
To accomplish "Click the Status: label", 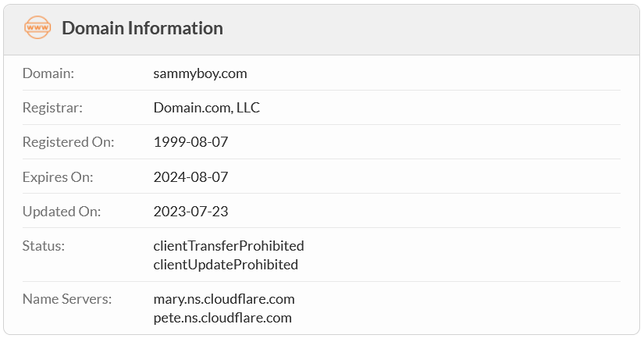I will (43, 246).
